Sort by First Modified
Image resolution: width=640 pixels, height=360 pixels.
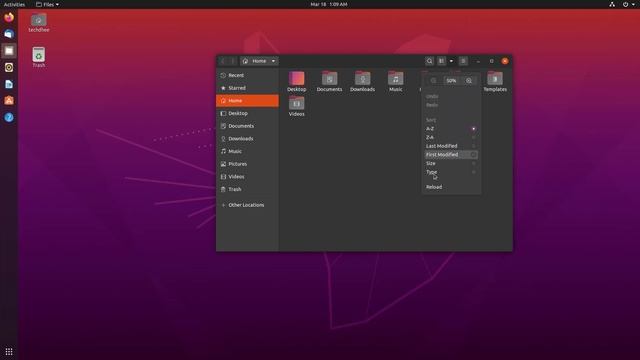click(x=451, y=155)
